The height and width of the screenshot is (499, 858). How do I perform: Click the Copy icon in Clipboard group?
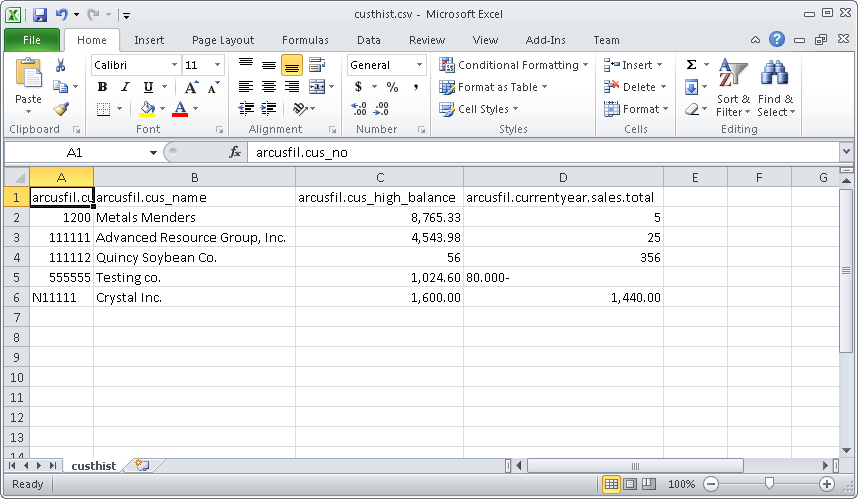(60, 86)
